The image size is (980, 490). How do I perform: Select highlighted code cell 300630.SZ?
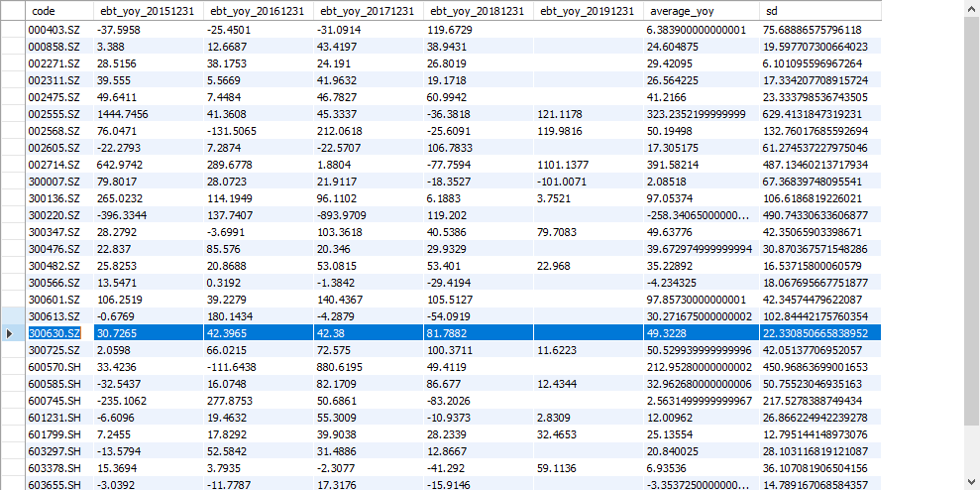tap(60, 333)
